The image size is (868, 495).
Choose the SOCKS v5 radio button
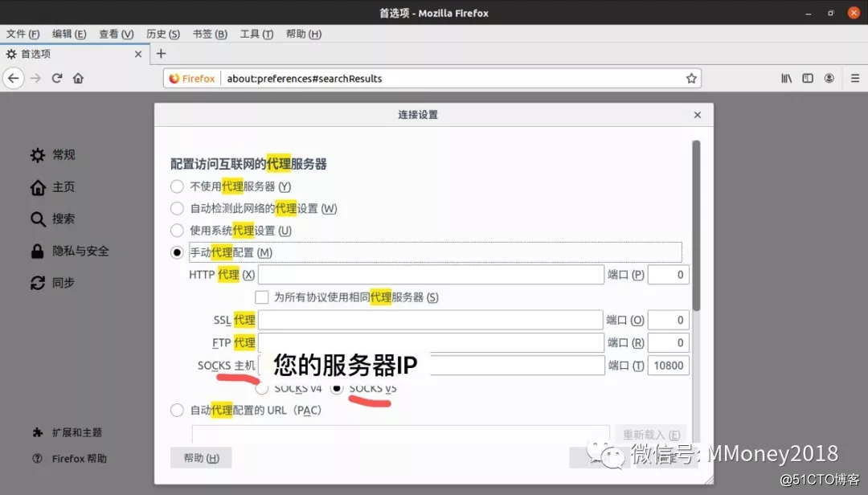[337, 388]
